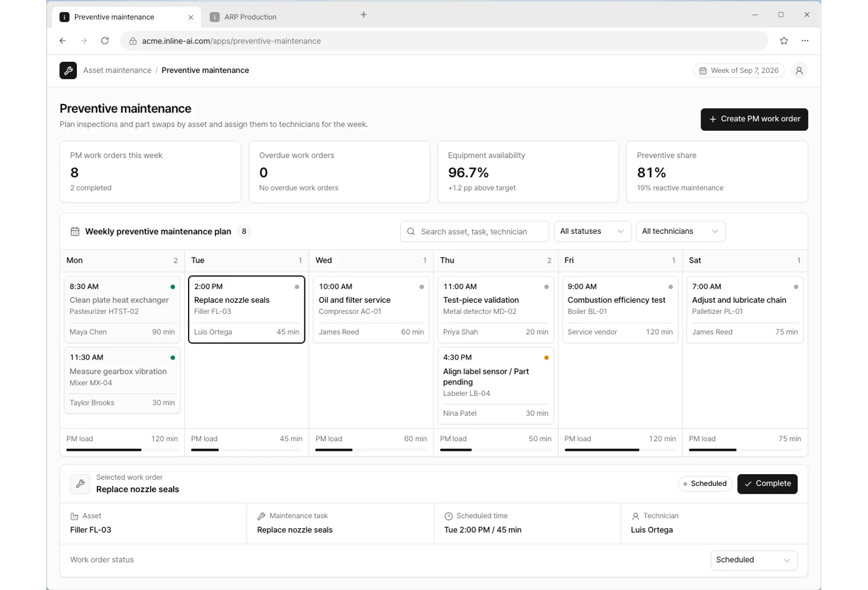Click the Scheduled status badge
The width and height of the screenshot is (868, 590).
click(705, 484)
